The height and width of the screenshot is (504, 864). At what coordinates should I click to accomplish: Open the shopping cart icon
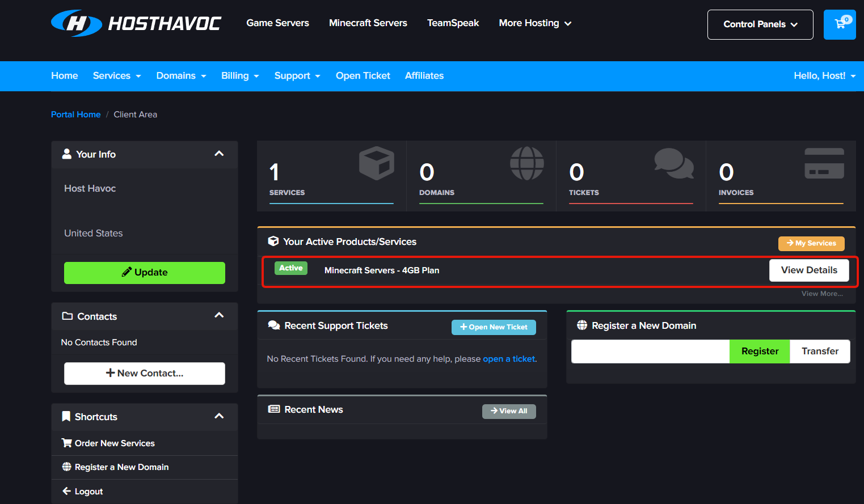pos(840,24)
